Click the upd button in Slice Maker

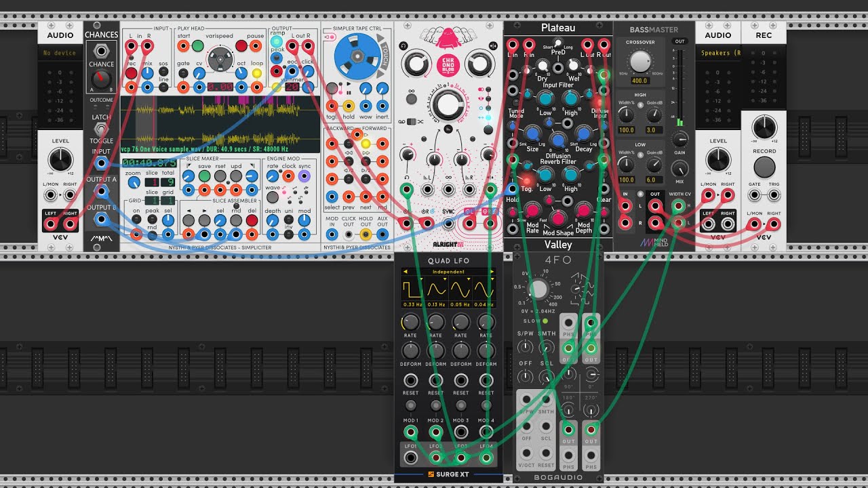[236, 176]
